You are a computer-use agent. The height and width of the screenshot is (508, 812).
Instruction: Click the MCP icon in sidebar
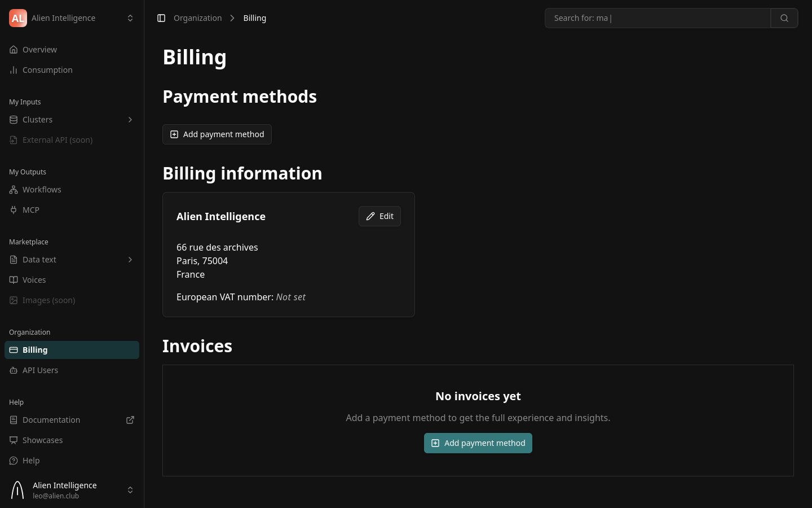point(14,210)
